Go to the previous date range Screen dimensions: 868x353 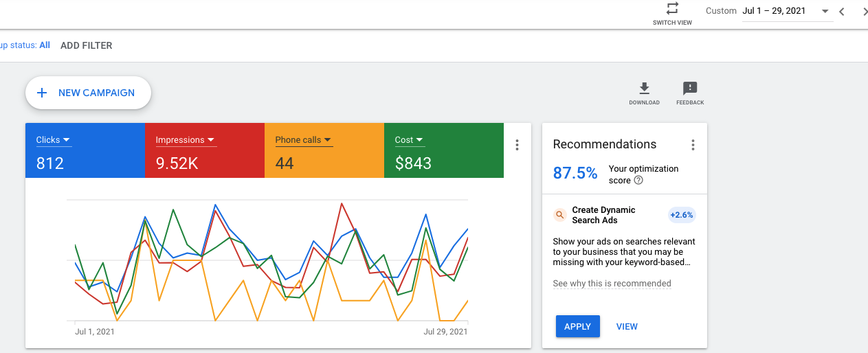coord(841,11)
